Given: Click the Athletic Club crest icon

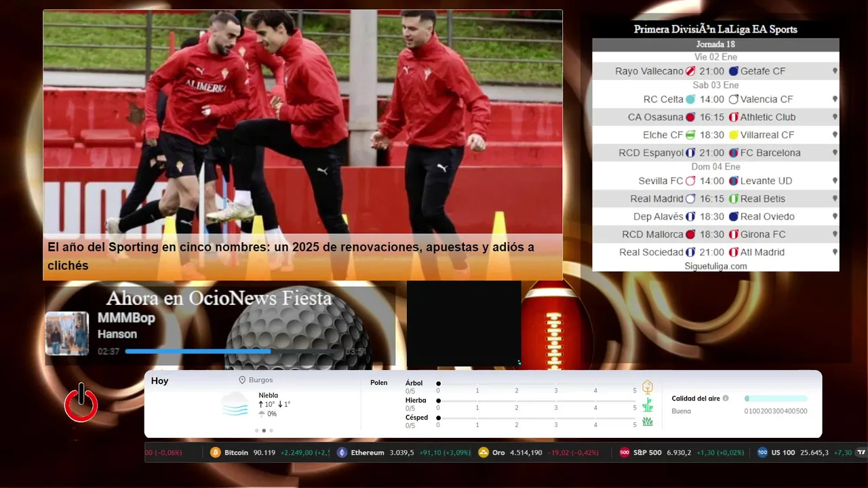Looking at the screenshot, I should [734, 117].
